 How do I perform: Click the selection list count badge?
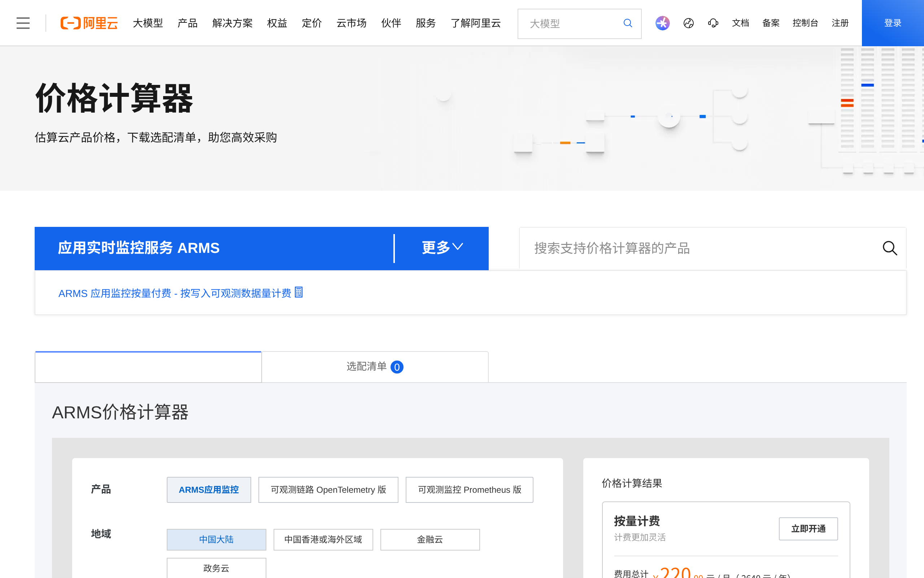point(397,367)
